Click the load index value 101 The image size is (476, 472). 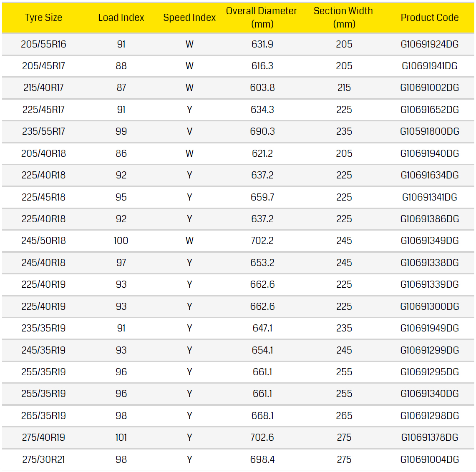point(121,437)
